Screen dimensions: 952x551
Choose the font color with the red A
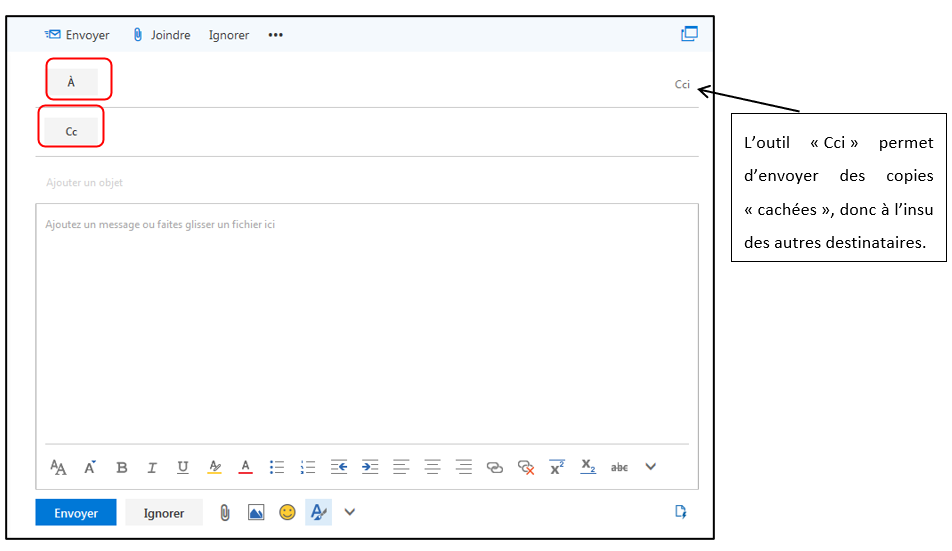pos(245,467)
